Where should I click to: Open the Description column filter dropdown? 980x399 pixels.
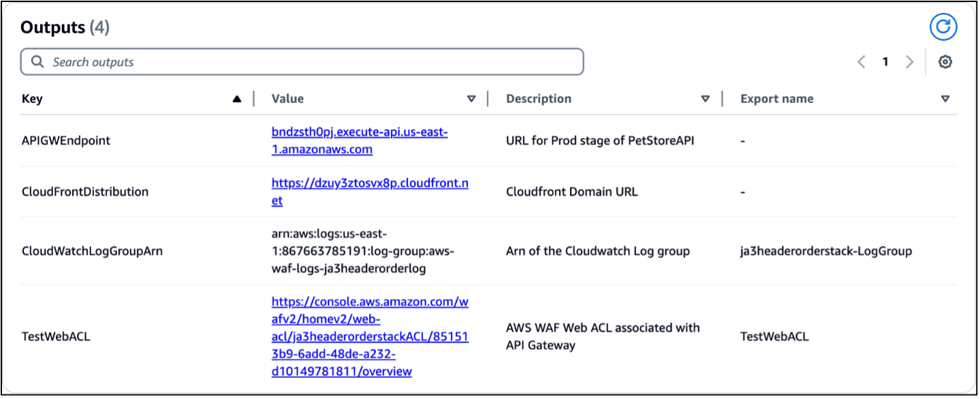[x=706, y=98]
